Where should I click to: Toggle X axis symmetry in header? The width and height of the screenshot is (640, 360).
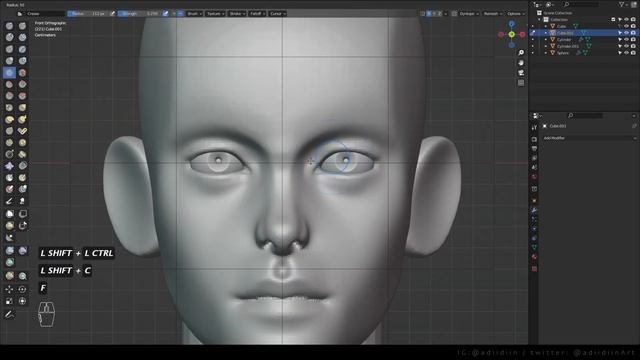click(429, 13)
